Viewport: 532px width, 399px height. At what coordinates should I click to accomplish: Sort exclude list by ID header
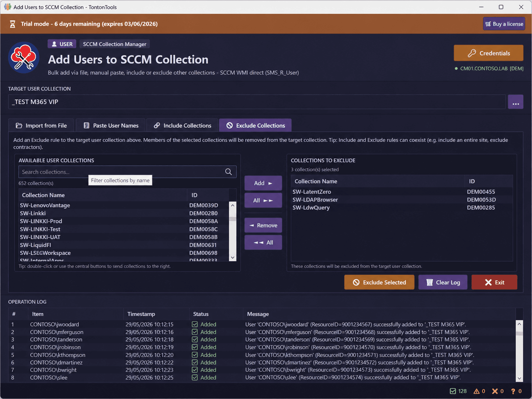click(489, 181)
